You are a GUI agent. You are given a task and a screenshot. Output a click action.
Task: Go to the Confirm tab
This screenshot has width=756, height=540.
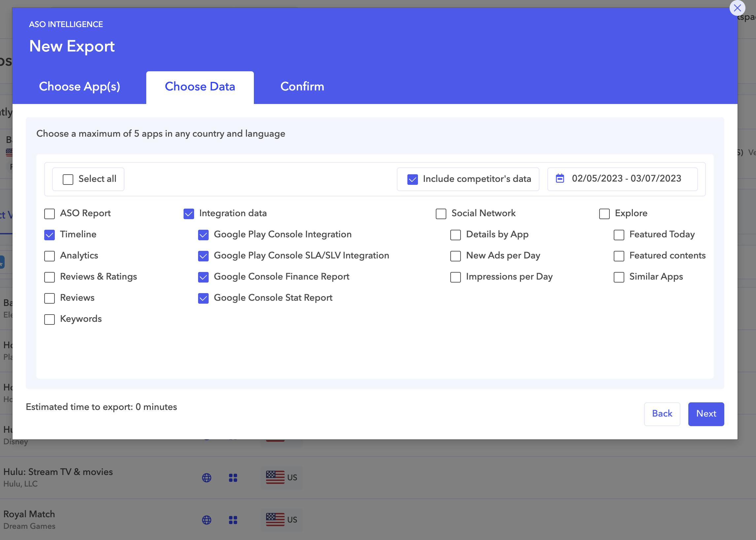[x=302, y=87]
